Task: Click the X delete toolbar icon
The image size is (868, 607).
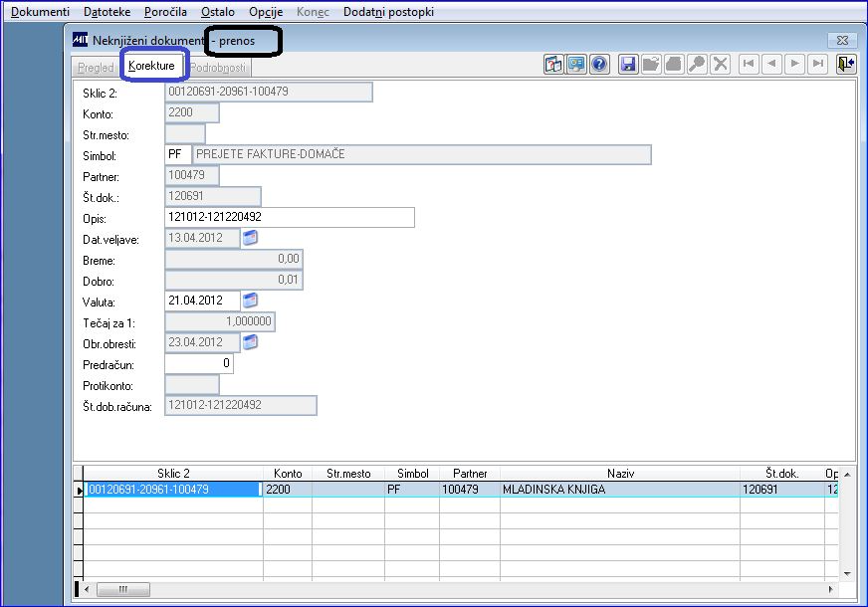Action: [x=721, y=65]
